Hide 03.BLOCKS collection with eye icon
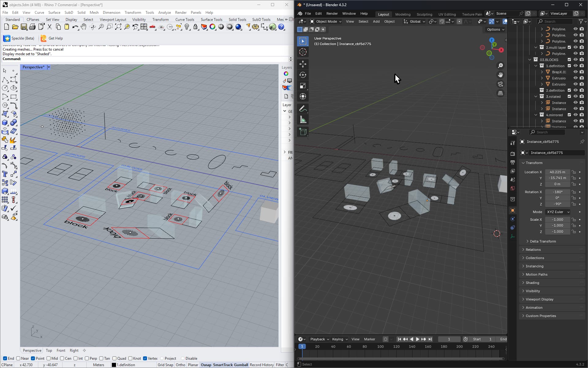This screenshot has height=368, width=588. pos(575,60)
